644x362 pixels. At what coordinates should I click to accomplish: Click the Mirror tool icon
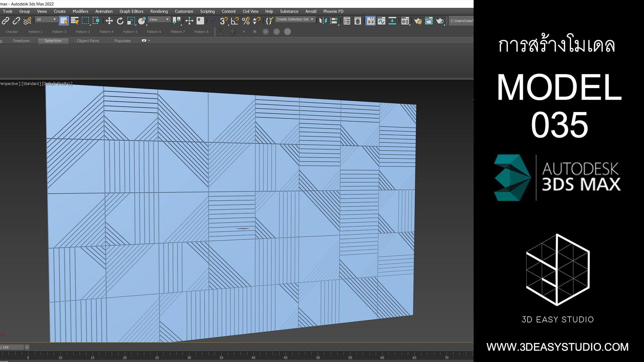(x=323, y=21)
